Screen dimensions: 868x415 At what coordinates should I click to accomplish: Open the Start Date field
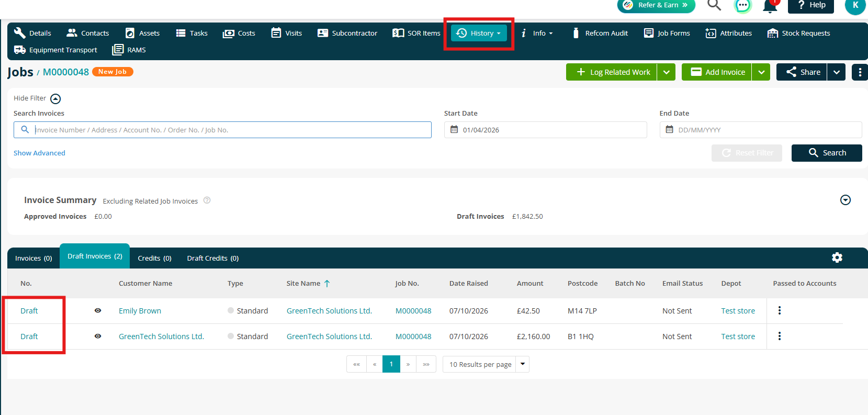pyautogui.click(x=545, y=130)
